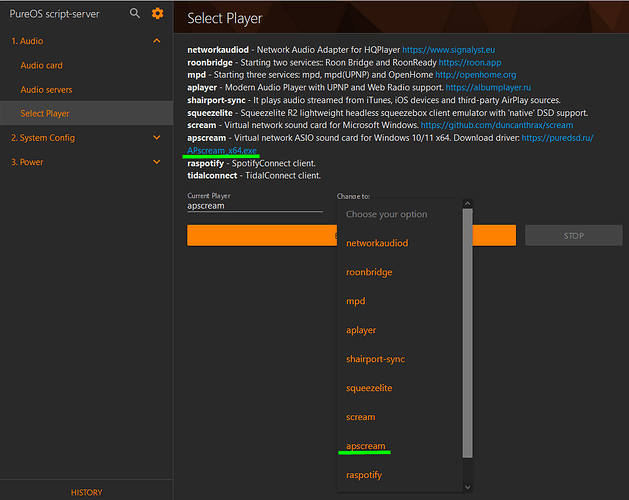Screen dimensions: 629x500
Task: Open the roon.app link
Action: [470, 63]
